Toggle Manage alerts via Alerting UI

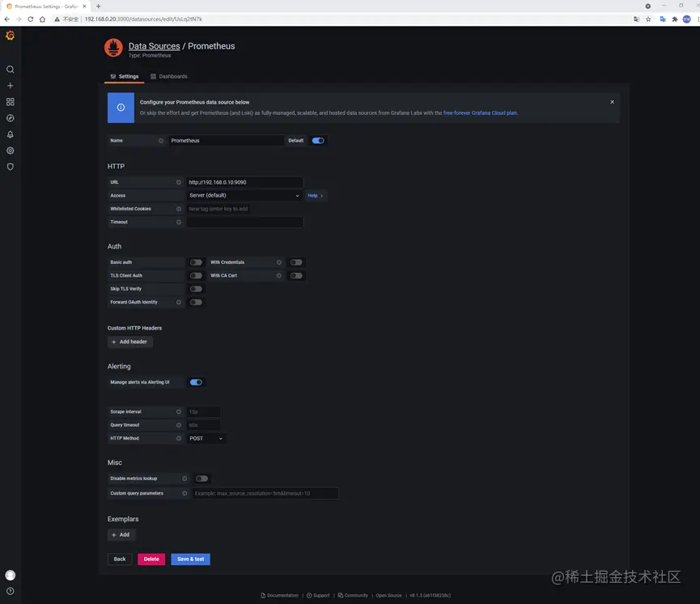(x=196, y=382)
